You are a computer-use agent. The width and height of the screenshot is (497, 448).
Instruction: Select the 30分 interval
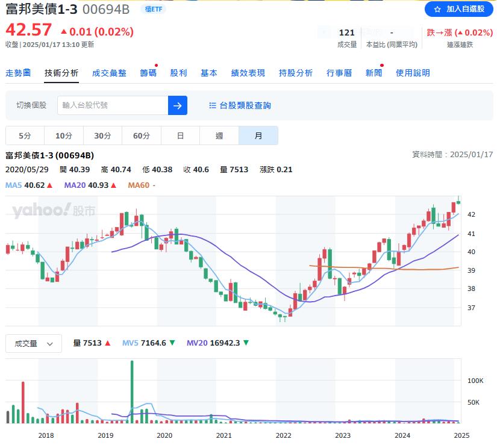(x=102, y=135)
